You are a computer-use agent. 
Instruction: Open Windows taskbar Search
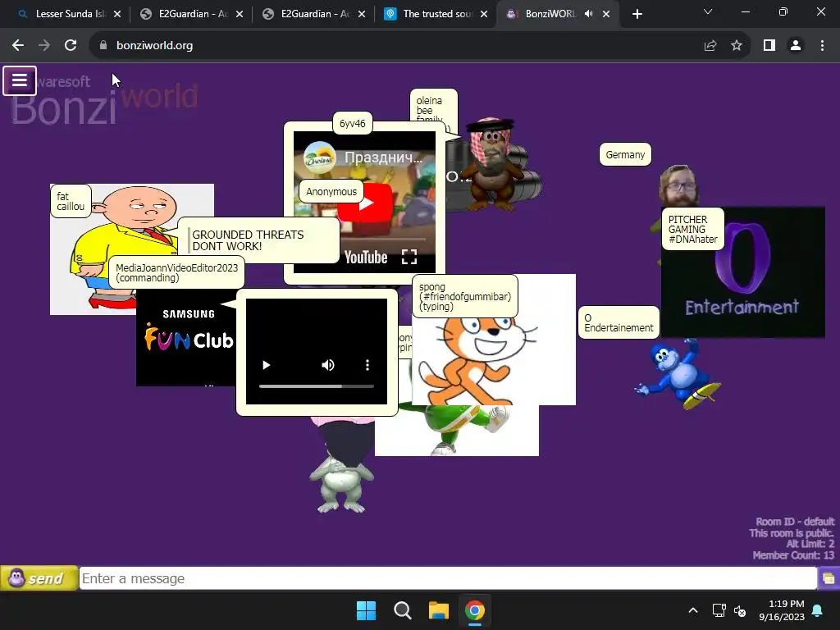pyautogui.click(x=402, y=610)
